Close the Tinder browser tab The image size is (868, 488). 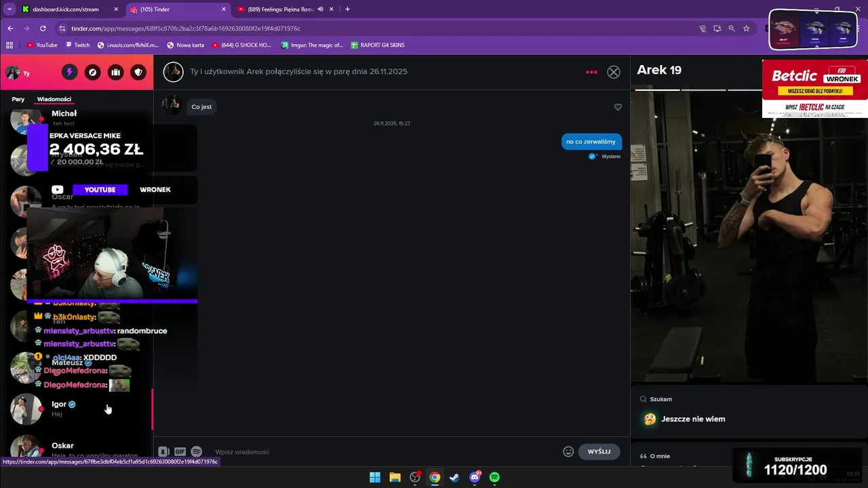224,9
